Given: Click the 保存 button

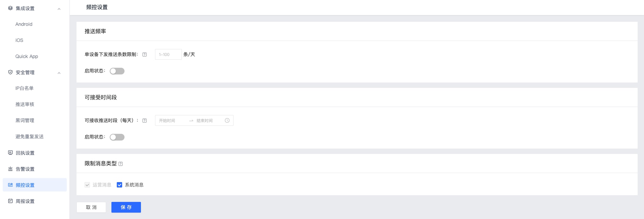Looking at the screenshot, I should (126, 207).
